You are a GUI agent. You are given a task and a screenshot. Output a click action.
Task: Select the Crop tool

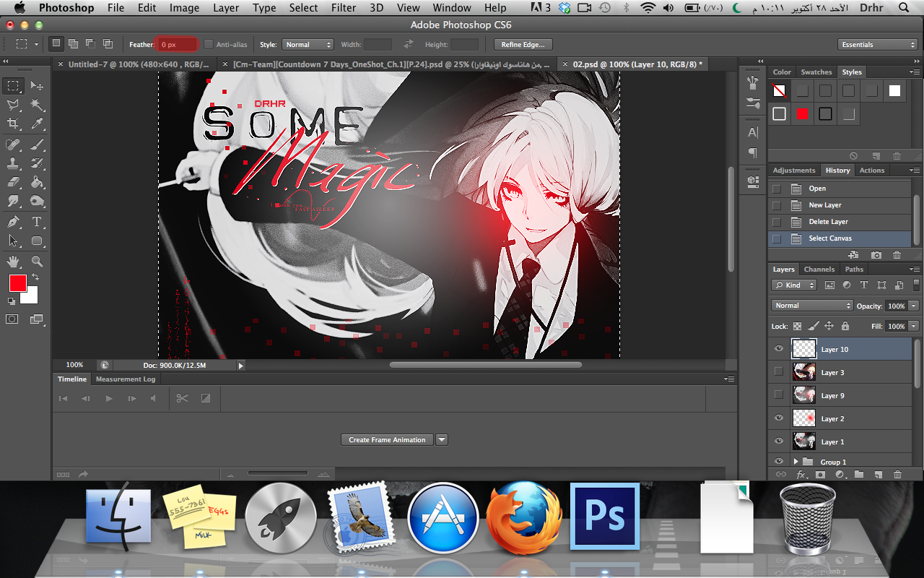(13, 124)
